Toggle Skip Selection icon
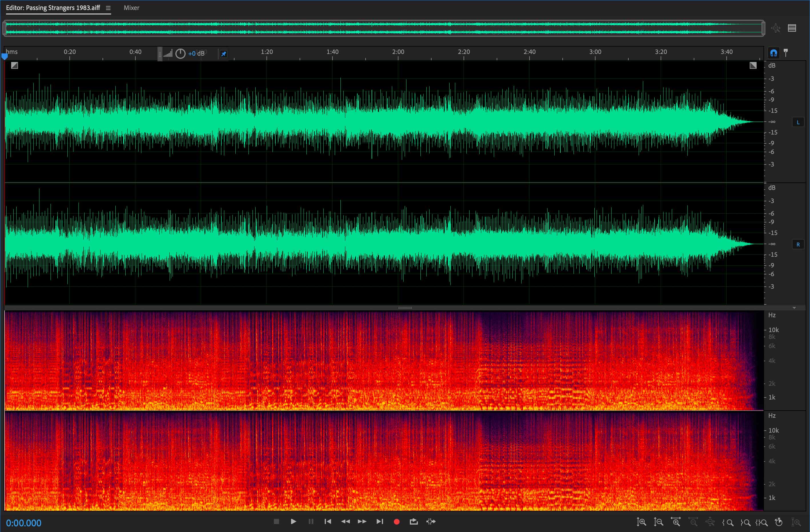The image size is (810, 532). click(x=431, y=521)
